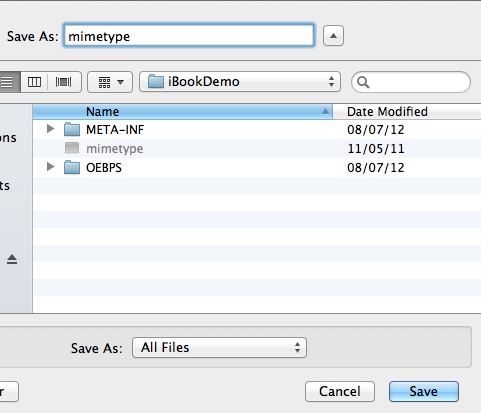The image size is (481, 413).
Task: Click the Name column sort arrow
Action: pos(325,112)
